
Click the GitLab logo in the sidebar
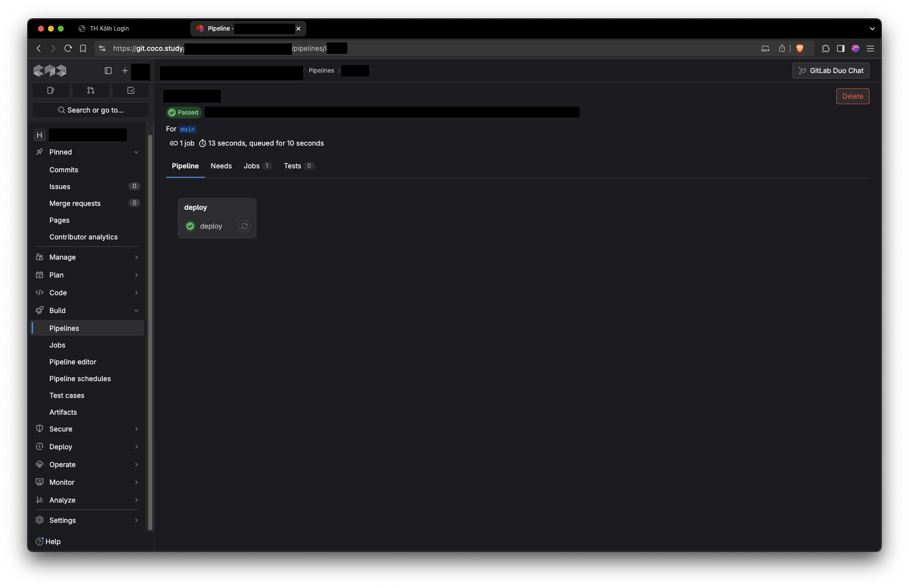click(49, 71)
